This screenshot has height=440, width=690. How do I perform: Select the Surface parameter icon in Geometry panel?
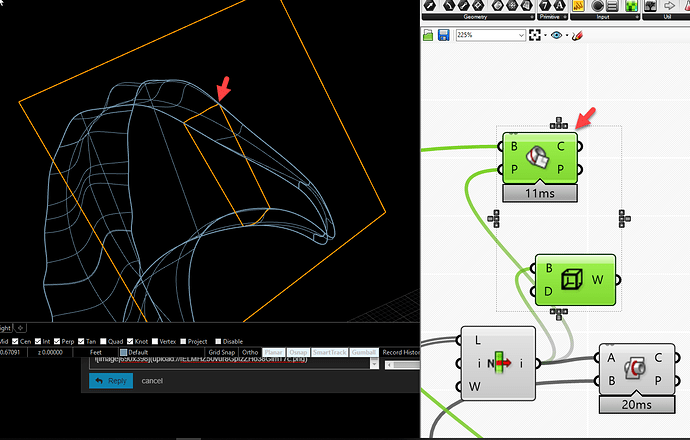click(x=497, y=5)
